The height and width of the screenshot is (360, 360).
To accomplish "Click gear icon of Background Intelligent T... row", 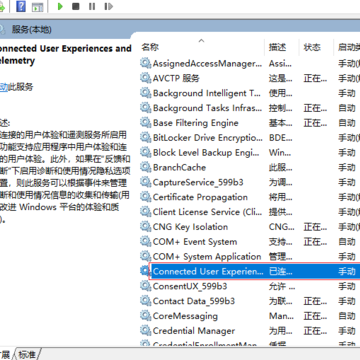I will (145, 93).
